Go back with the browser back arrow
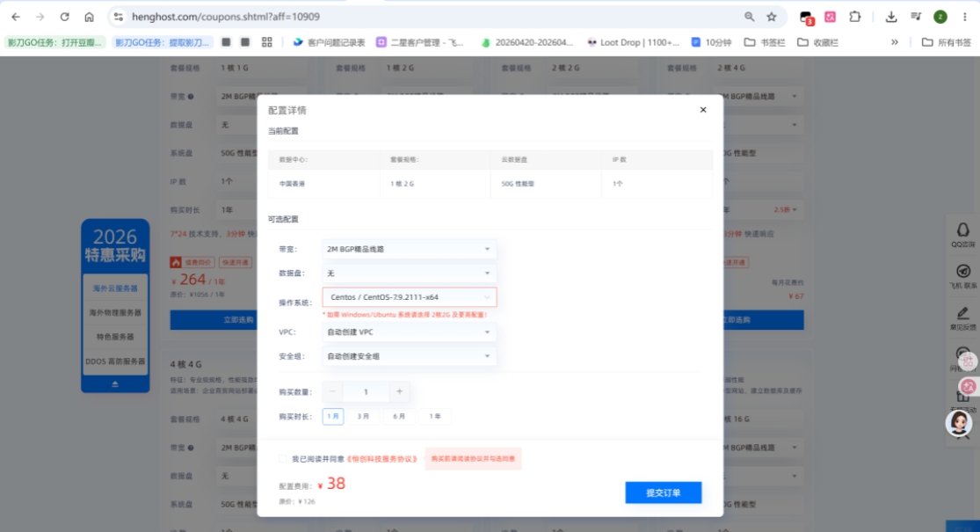 coord(16,17)
